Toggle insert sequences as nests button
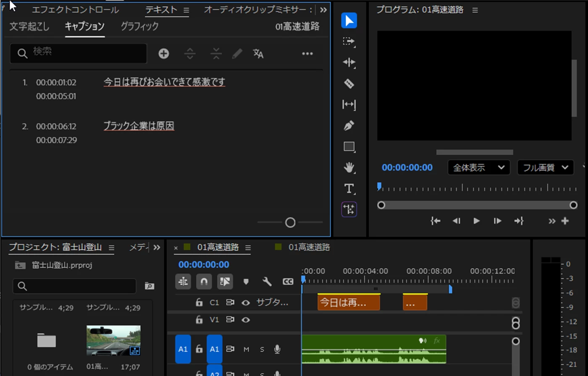Image resolution: width=588 pixels, height=376 pixels. coord(183,282)
